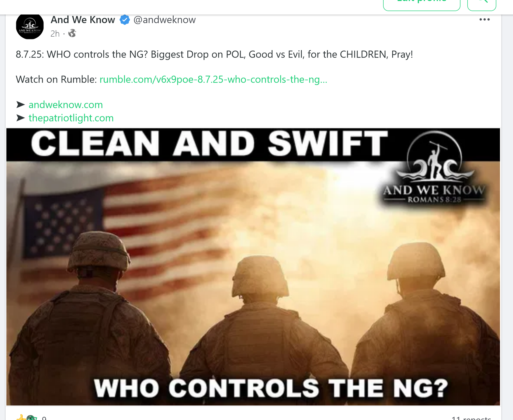Open the three-dot post options menu
Viewport: 513px width, 420px height.
[484, 19]
